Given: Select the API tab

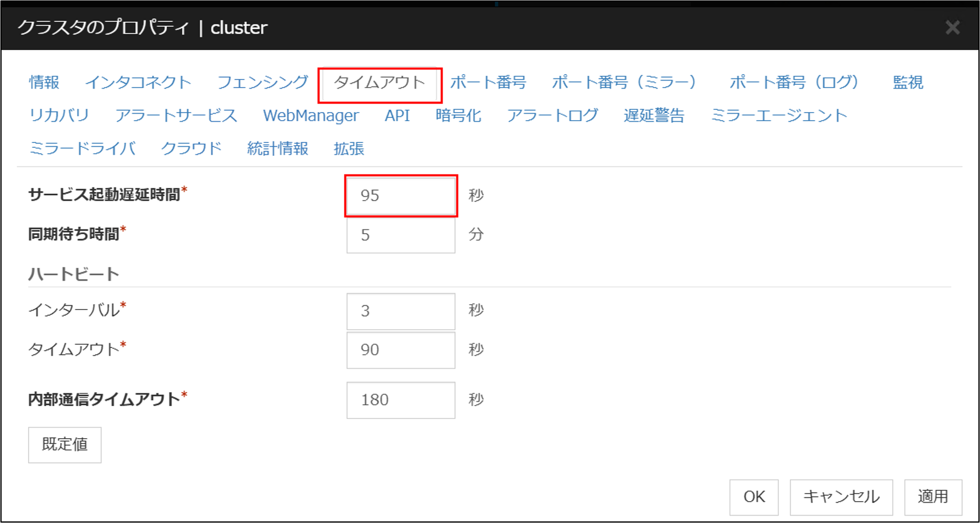Looking at the screenshot, I should point(397,115).
